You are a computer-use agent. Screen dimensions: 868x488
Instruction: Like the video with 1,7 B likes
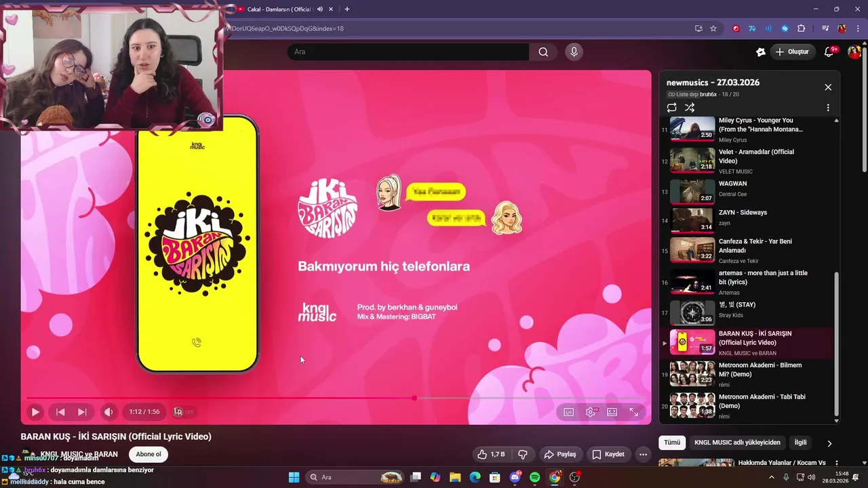tap(492, 454)
